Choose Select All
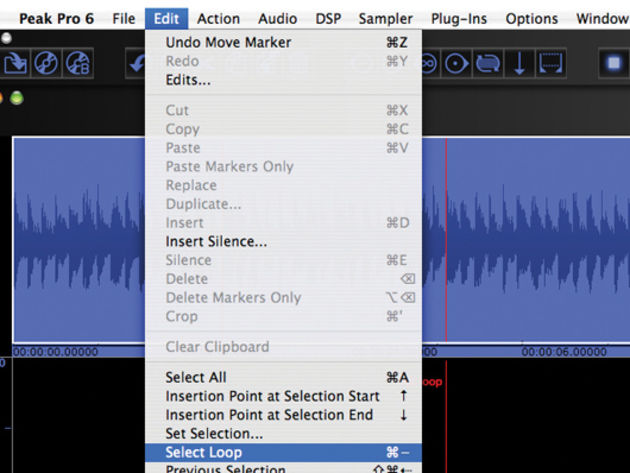The height and width of the screenshot is (473, 630). click(x=283, y=377)
